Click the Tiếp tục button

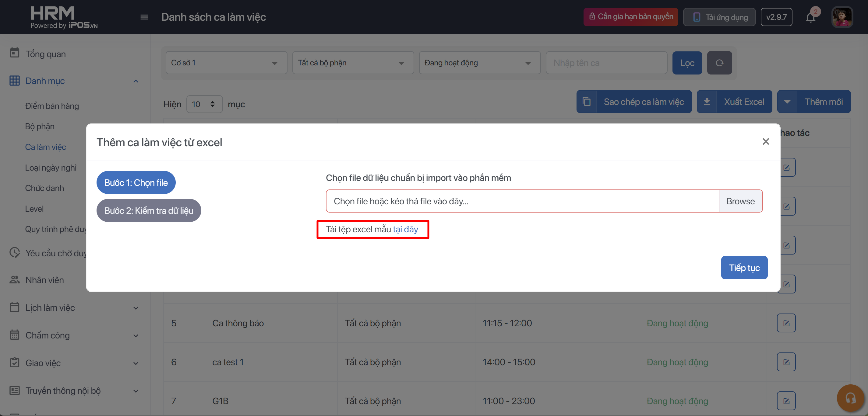(x=744, y=268)
